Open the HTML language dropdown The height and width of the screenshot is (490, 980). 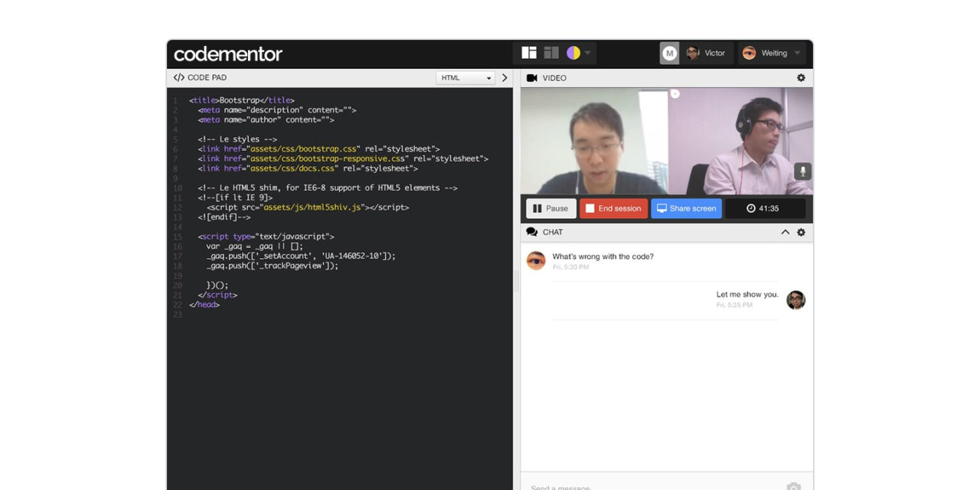click(x=466, y=78)
